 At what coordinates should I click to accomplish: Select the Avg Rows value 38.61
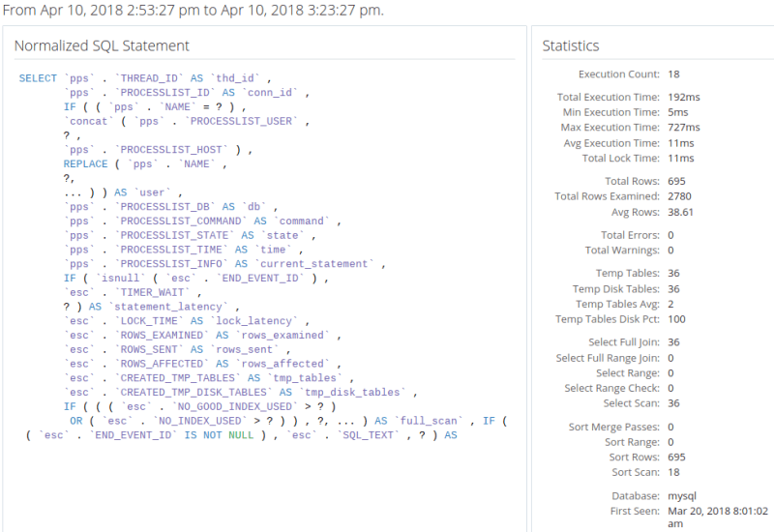(681, 212)
